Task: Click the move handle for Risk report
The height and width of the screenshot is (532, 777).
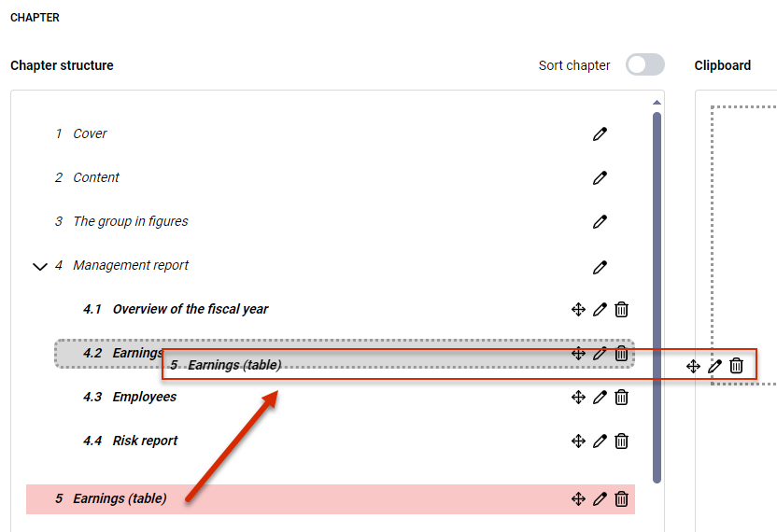Action: [578, 441]
